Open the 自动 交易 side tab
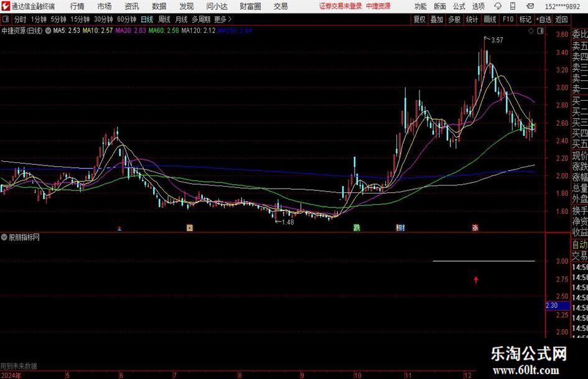 tap(579, 250)
